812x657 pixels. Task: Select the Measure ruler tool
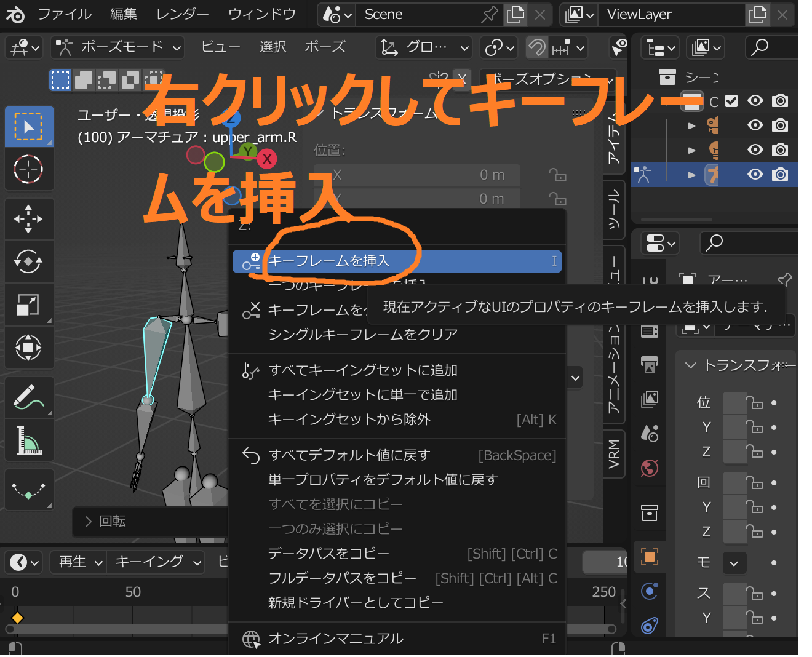[28, 440]
